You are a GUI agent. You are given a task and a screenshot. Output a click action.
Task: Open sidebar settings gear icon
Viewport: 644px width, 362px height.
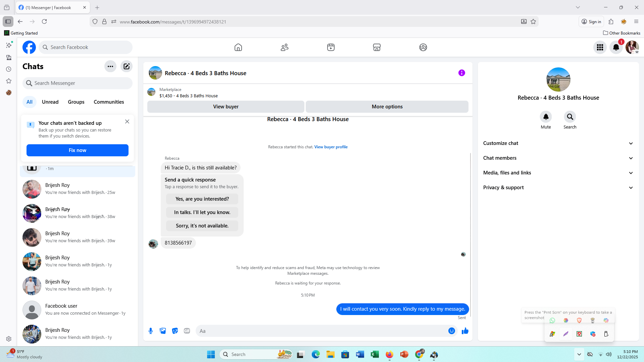tap(9, 339)
